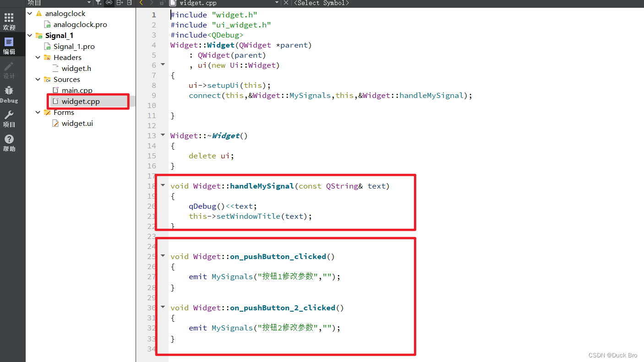The width and height of the screenshot is (644, 362).
Task: Open main.cpp in the tree
Action: [x=77, y=90]
